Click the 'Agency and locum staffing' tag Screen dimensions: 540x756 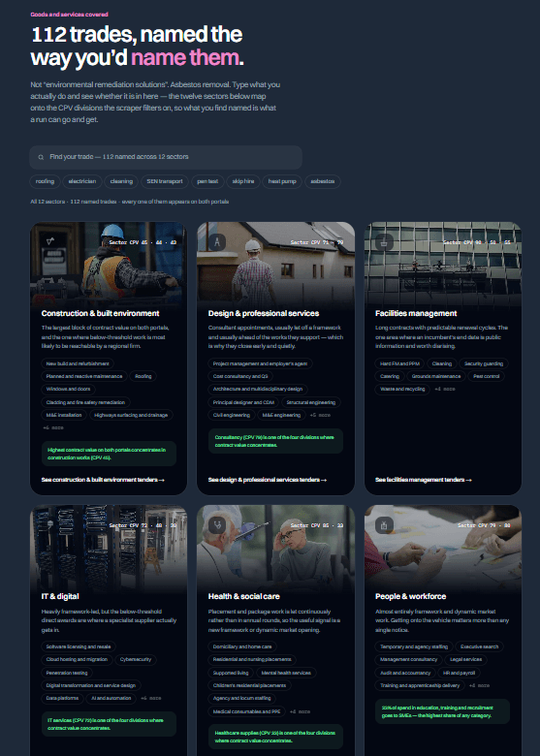point(242,698)
